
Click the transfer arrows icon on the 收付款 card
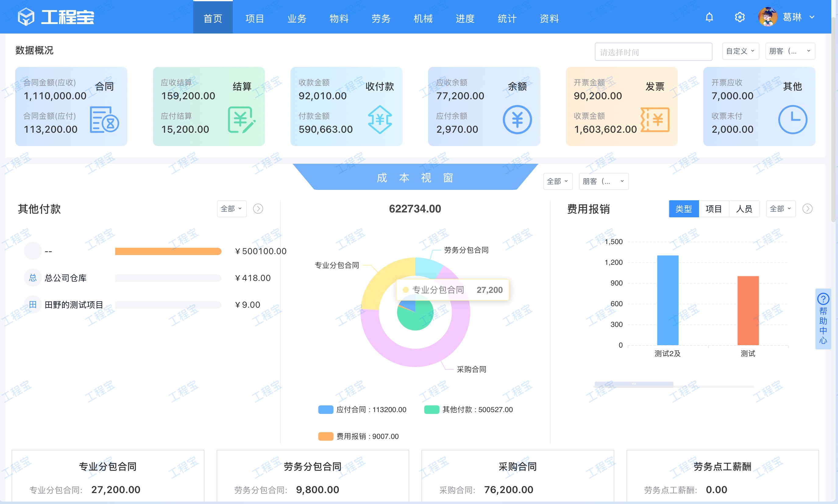click(380, 120)
